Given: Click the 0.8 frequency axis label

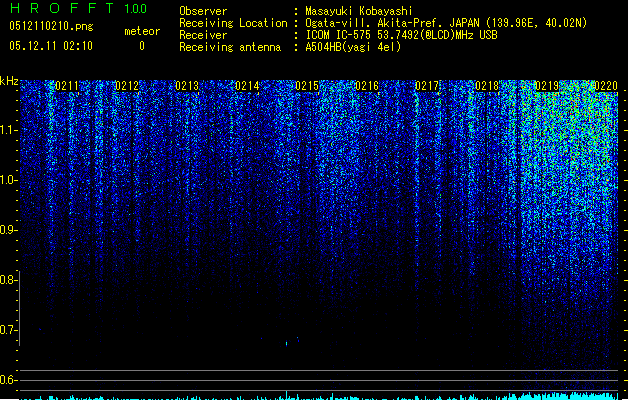Looking at the screenshot, I should [x=8, y=280].
